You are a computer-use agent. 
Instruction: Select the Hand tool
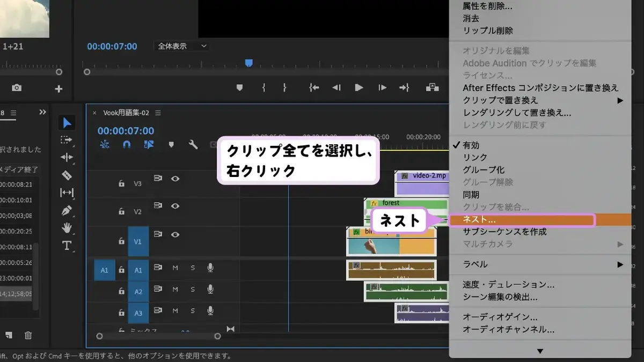(x=67, y=228)
